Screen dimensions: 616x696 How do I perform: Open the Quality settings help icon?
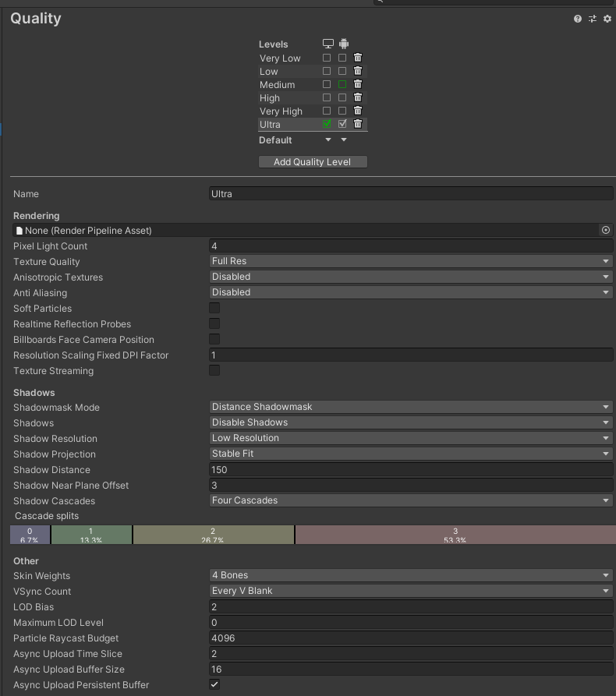pos(578,19)
